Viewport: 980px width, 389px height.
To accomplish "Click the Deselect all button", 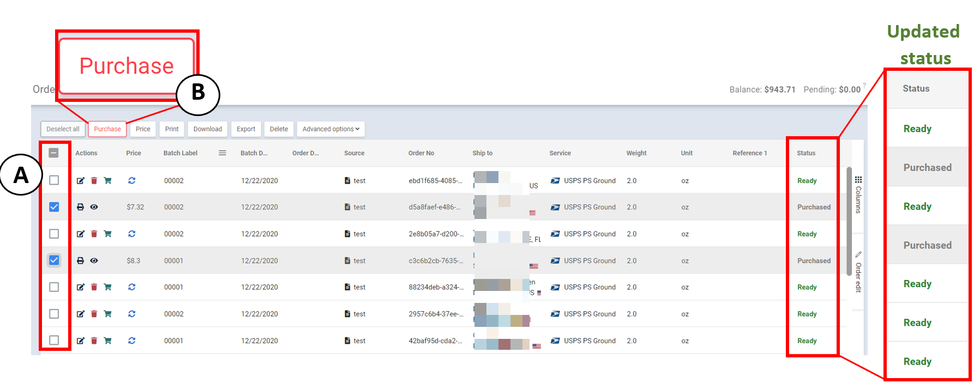I will [63, 129].
